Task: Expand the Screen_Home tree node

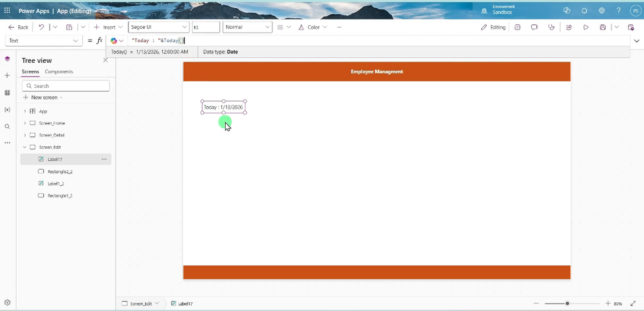Action: tap(25, 123)
